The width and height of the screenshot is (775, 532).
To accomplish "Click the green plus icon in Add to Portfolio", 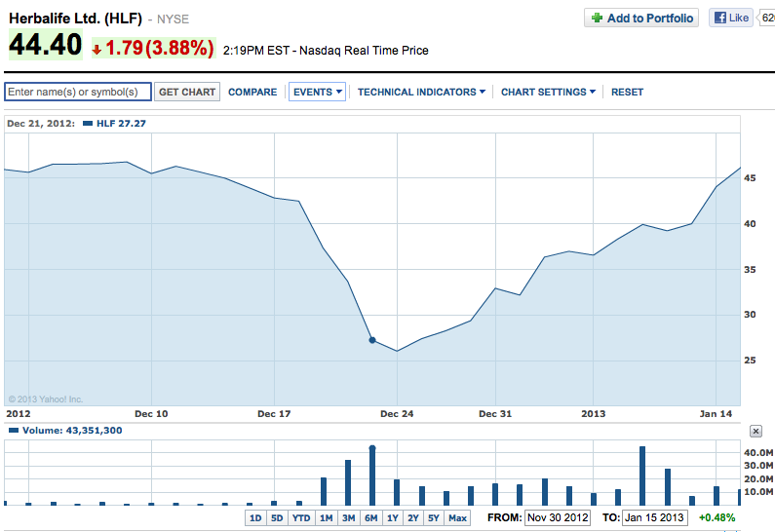I will coord(597,18).
